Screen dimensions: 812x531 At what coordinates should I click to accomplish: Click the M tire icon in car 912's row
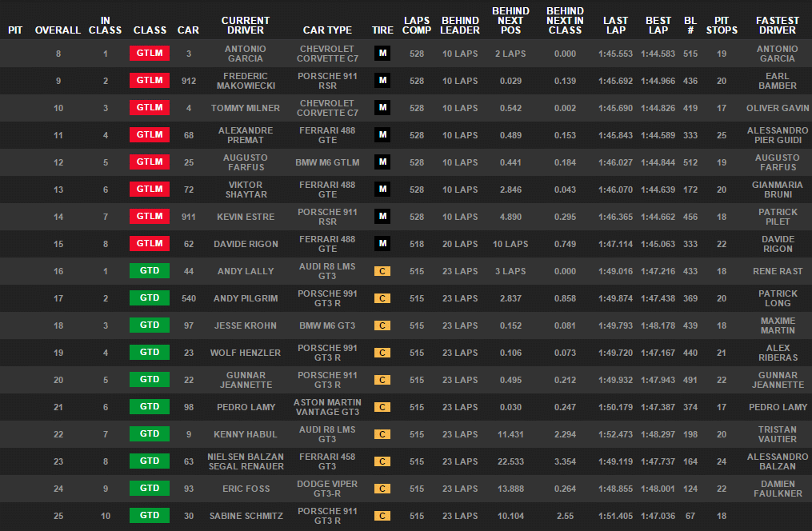coord(382,81)
